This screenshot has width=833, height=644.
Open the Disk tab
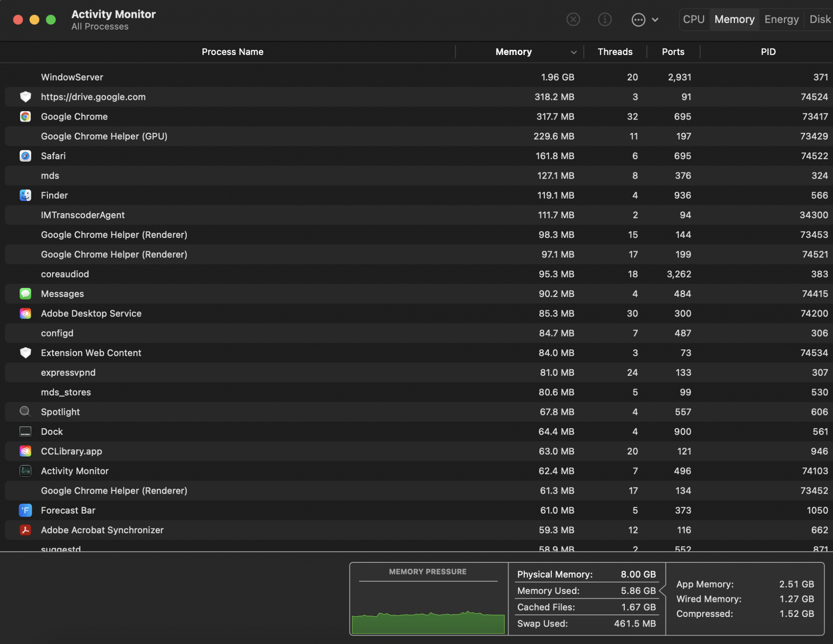(820, 19)
